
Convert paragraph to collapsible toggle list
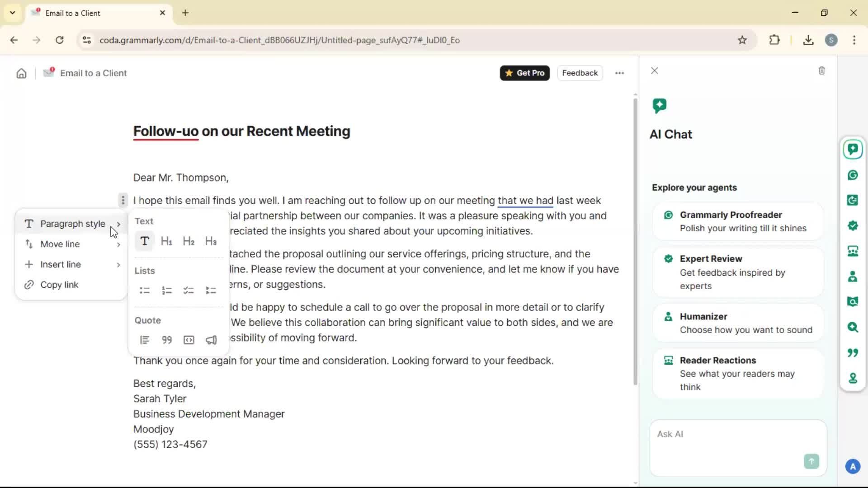coord(211,291)
